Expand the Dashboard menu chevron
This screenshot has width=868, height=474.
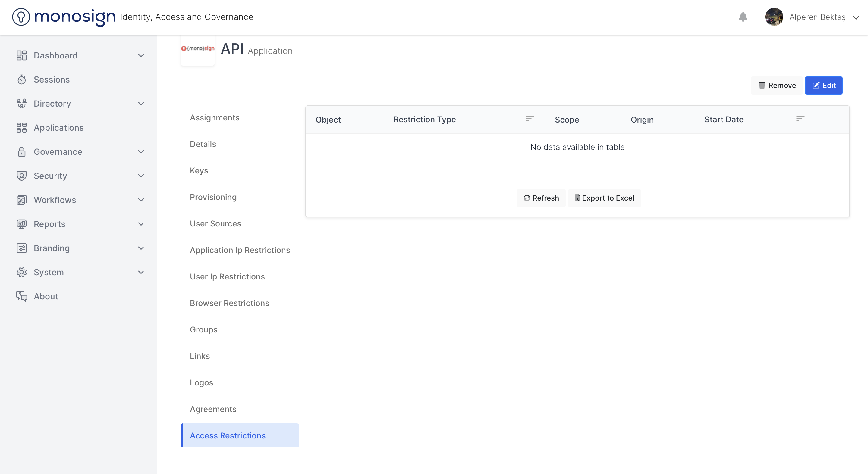click(x=141, y=55)
